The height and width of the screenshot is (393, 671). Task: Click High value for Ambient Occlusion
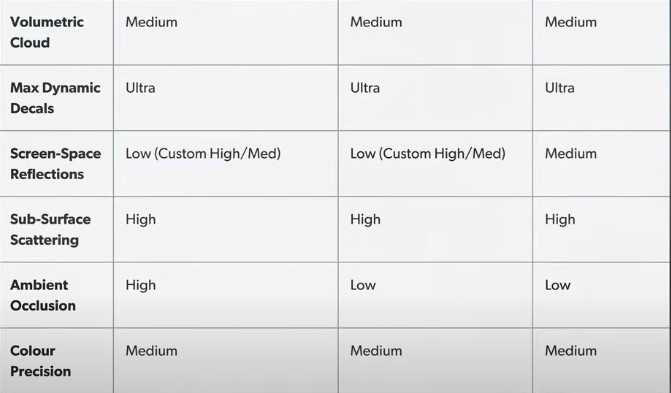coord(140,285)
